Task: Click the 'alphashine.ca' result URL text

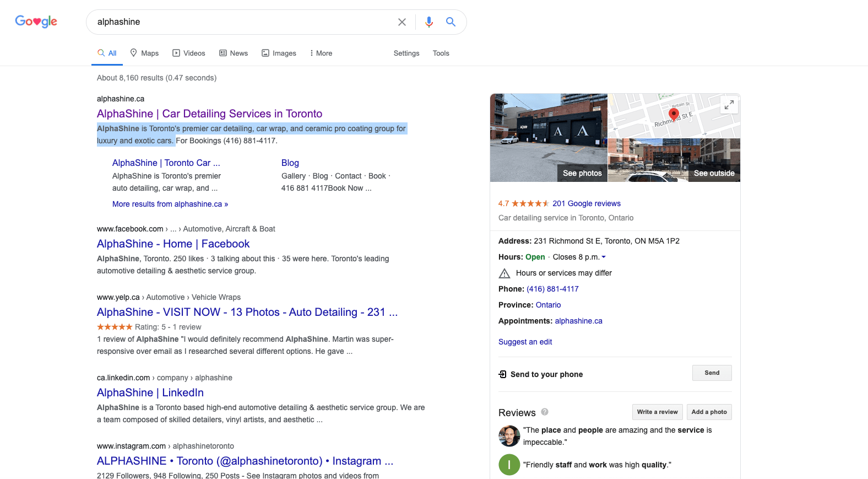Action: tap(121, 99)
